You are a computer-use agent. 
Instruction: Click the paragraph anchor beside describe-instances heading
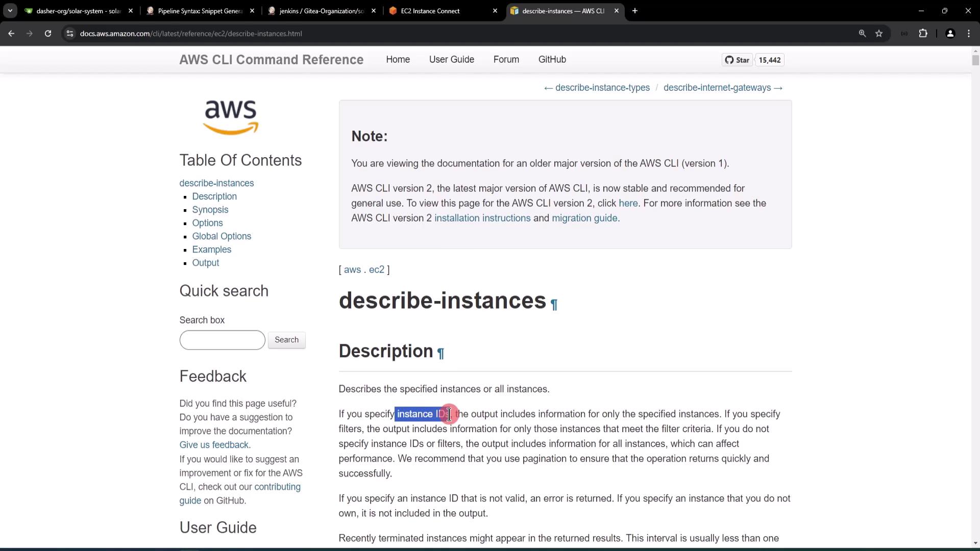tap(554, 305)
